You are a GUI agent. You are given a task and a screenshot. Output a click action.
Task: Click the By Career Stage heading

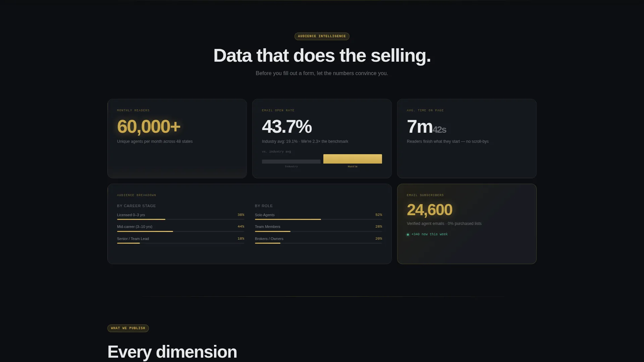pos(136,206)
